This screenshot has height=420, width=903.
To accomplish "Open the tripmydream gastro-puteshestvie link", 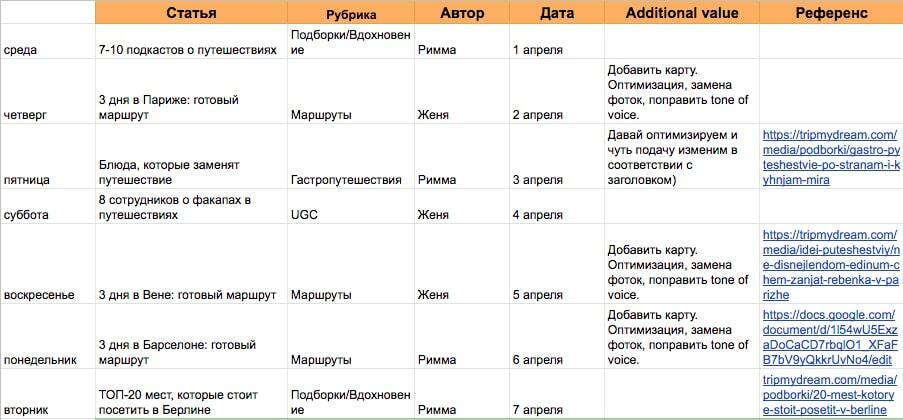I will (x=830, y=157).
